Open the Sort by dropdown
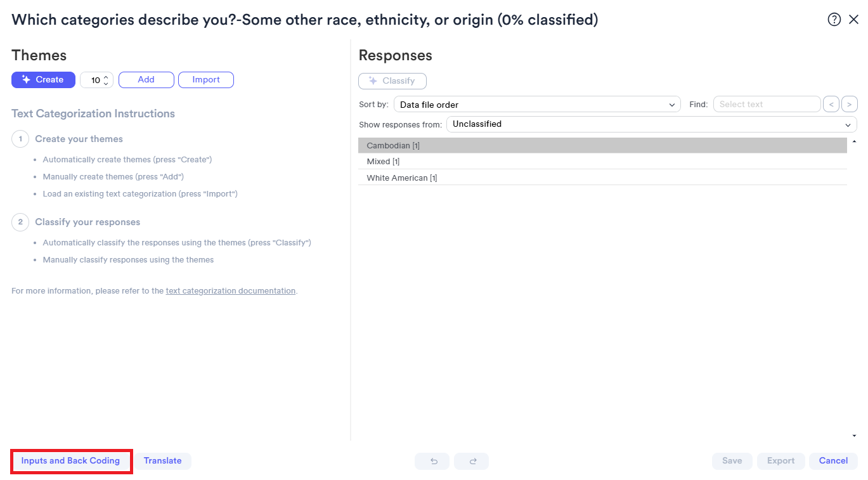The width and height of the screenshot is (868, 480). point(537,105)
